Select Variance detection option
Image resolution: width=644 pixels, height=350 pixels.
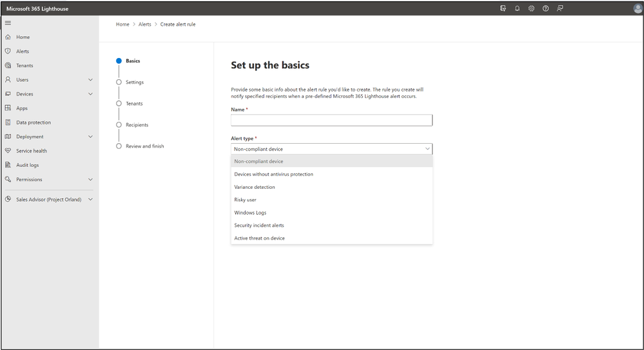(x=331, y=187)
